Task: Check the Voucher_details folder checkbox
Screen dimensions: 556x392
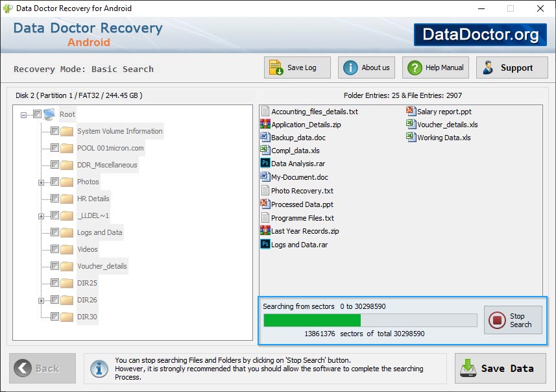Action: click(54, 265)
